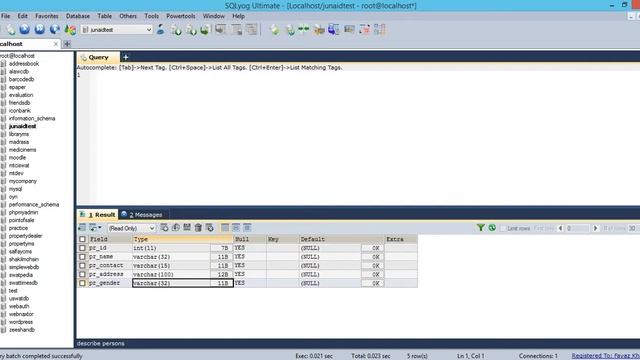640x360 pixels.
Task: Open the Favorites menu
Action: [47, 16]
